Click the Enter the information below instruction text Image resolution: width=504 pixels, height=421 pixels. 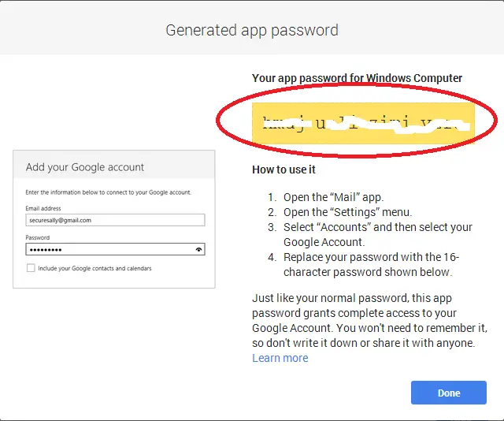(109, 192)
